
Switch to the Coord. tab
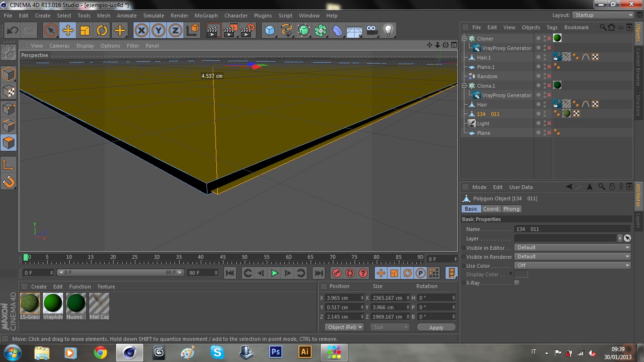[x=491, y=209]
